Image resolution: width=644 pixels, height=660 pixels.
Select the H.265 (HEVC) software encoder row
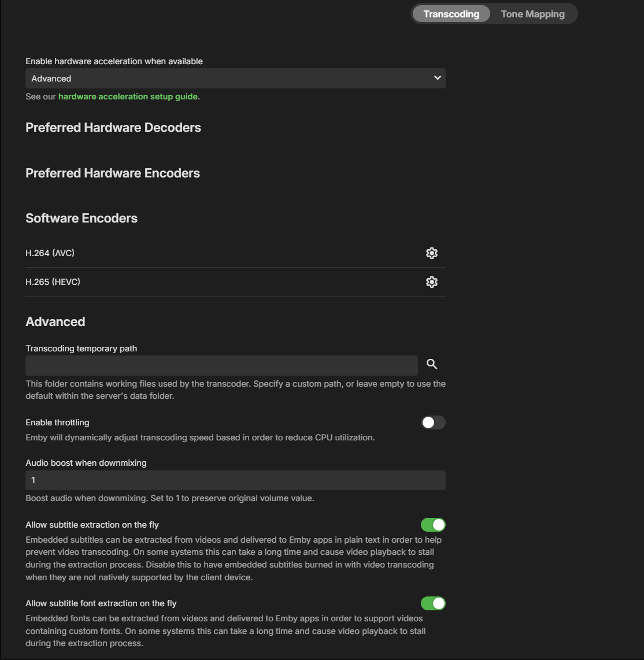point(235,282)
